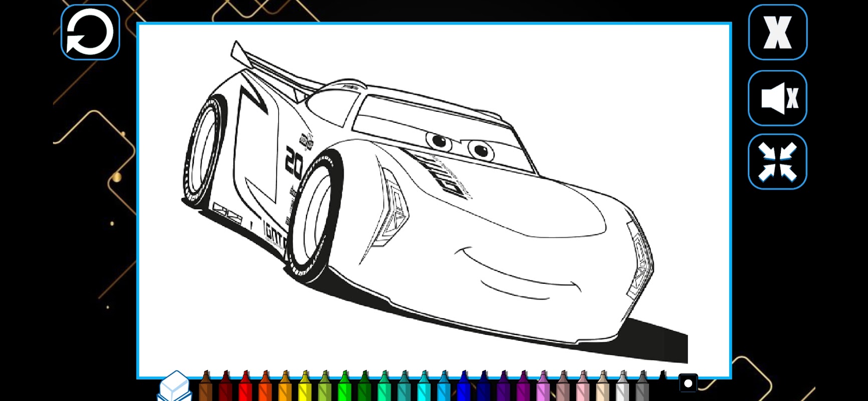
Task: Open the brush size dot selector
Action: [688, 383]
